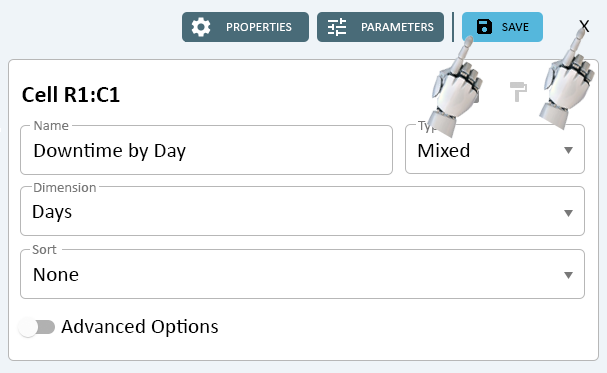Click the Sort field's dropdown arrow
Viewport: 607px width, 373px height.
[568, 275]
